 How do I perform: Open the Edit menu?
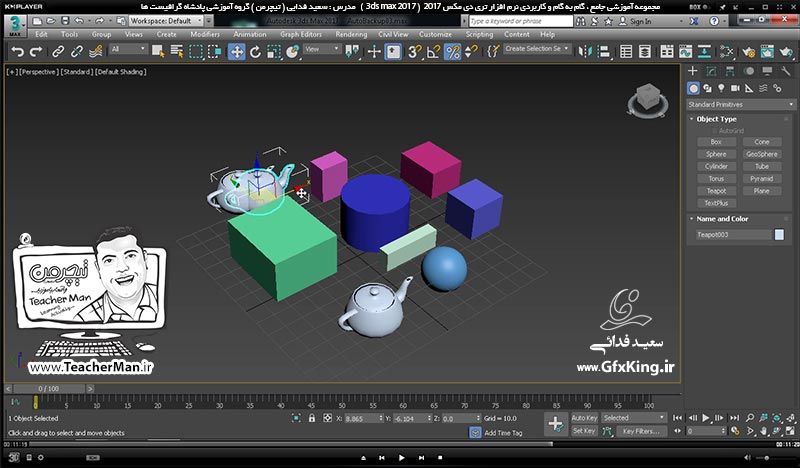click(41, 34)
